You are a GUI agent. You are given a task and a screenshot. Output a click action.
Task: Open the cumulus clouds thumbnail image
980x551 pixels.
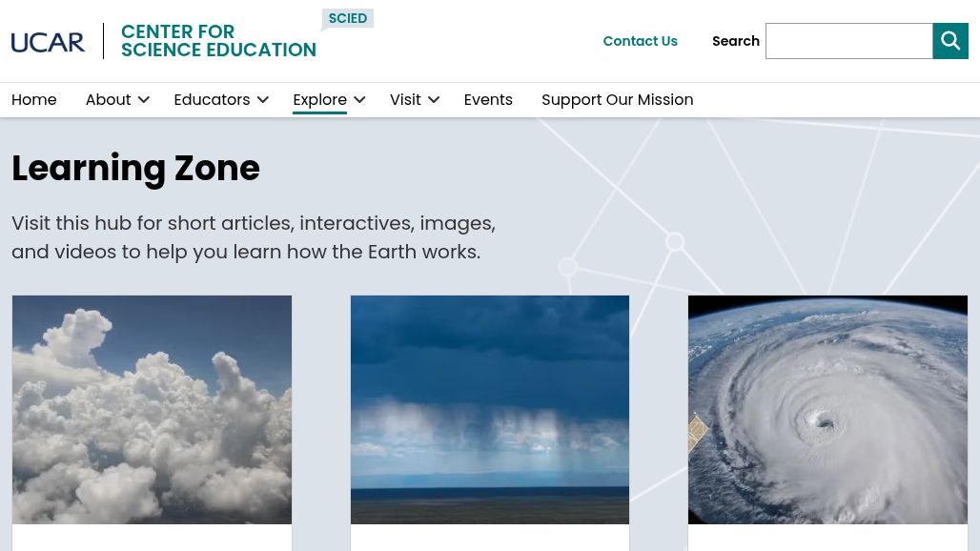click(x=152, y=409)
